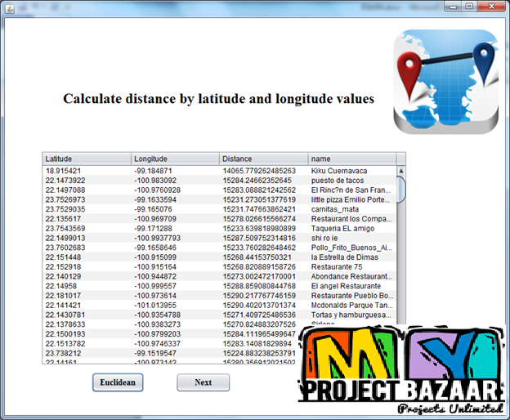Select the Taqueria EL amigo row
Image resolution: width=510 pixels, height=420 pixels.
pyautogui.click(x=219, y=229)
